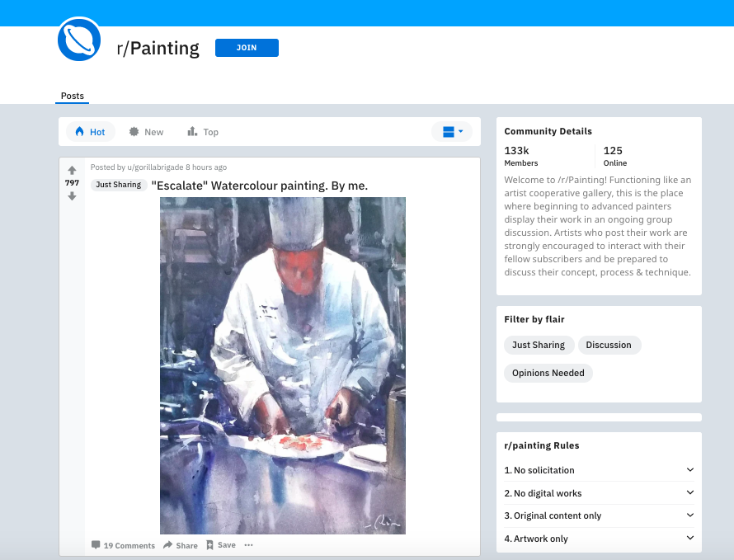Open the card view layout dropdown

pyautogui.click(x=452, y=132)
